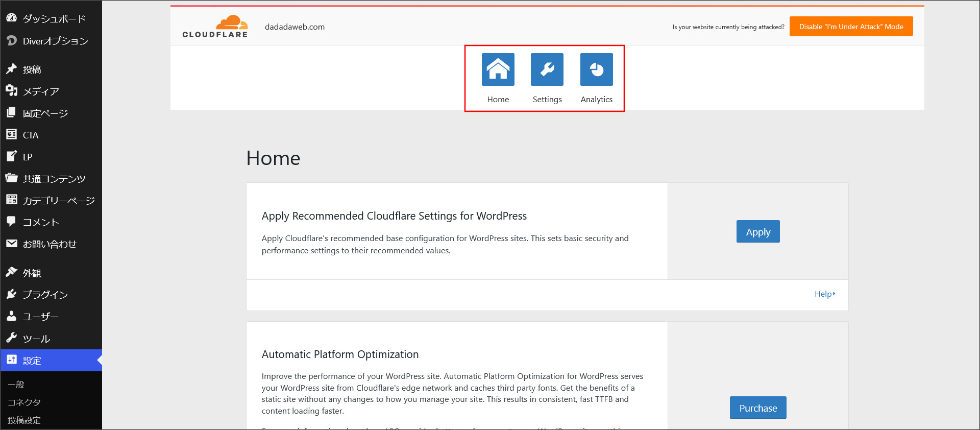Open 外観 appearance menu
Screen dimensions: 980x430
[51, 273]
